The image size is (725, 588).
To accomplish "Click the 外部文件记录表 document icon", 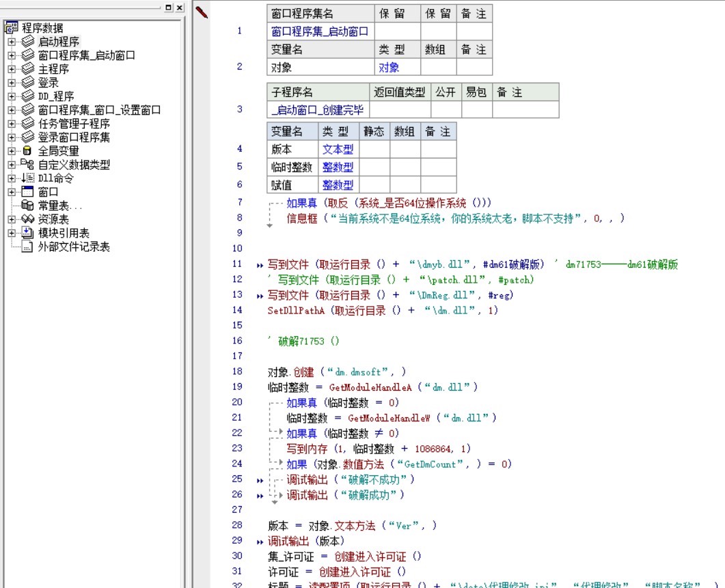I will tap(27, 247).
